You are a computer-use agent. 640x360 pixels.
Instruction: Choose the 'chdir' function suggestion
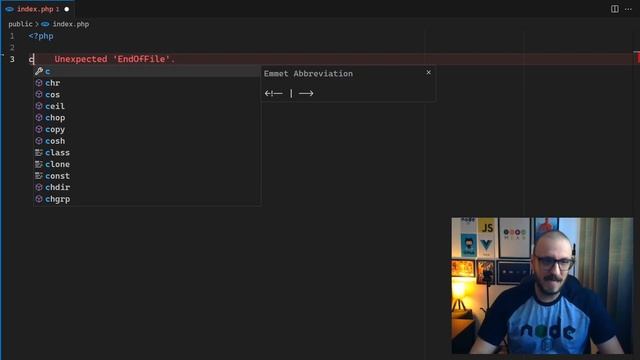click(x=147, y=187)
